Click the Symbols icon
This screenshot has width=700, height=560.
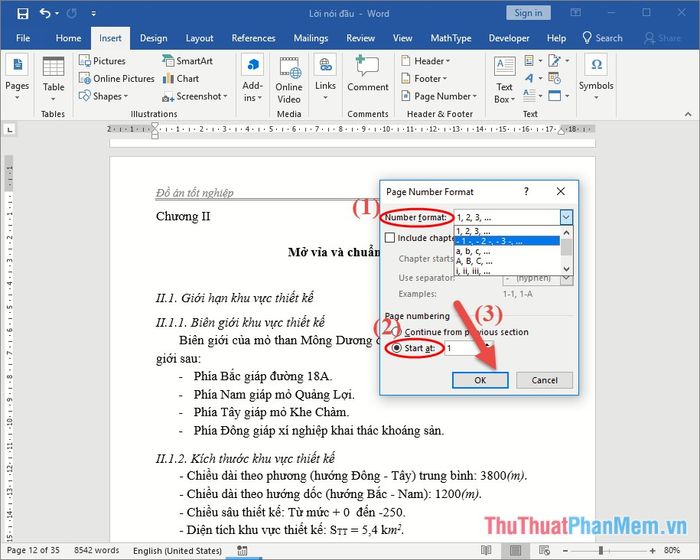coord(596,74)
